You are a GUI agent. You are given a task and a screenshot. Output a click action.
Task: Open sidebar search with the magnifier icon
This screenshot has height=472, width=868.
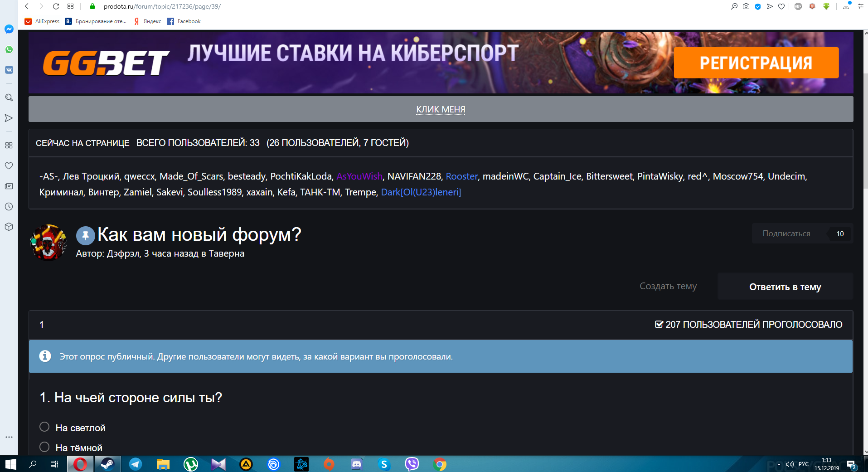click(9, 97)
